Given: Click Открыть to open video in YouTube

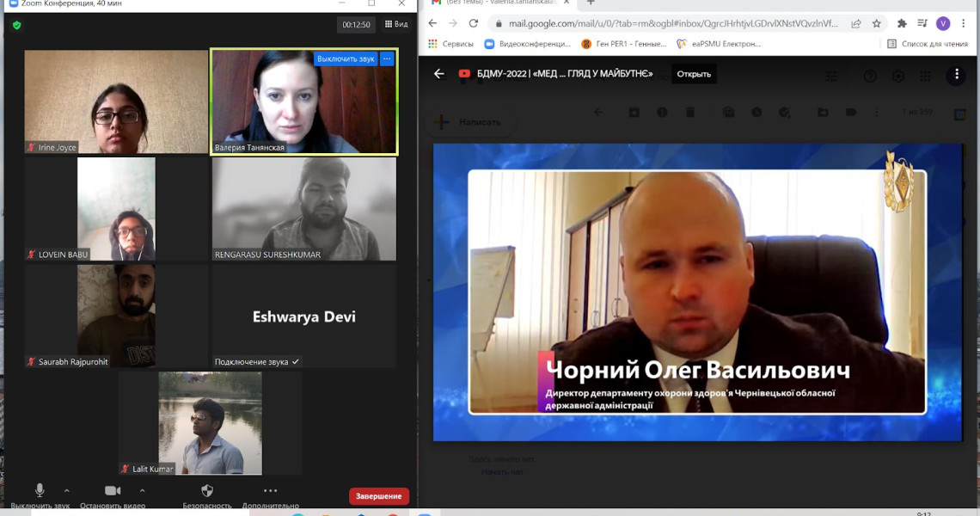Looking at the screenshot, I should click(694, 74).
